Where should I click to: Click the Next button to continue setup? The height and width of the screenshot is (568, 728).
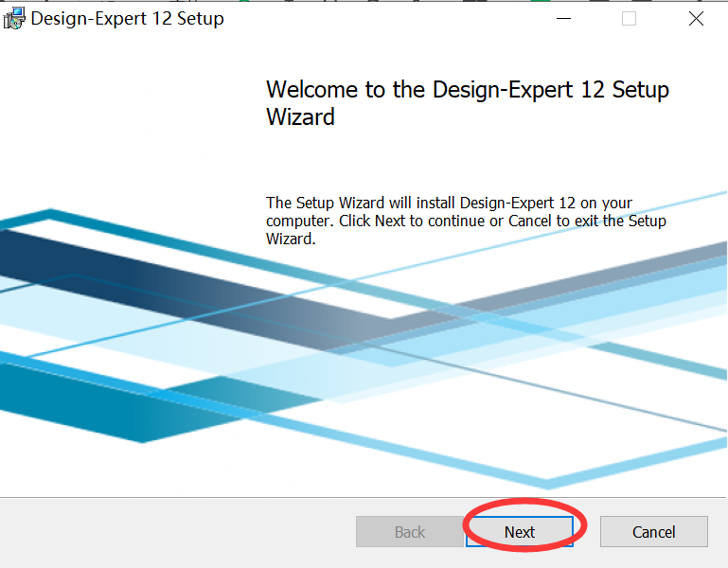point(520,532)
